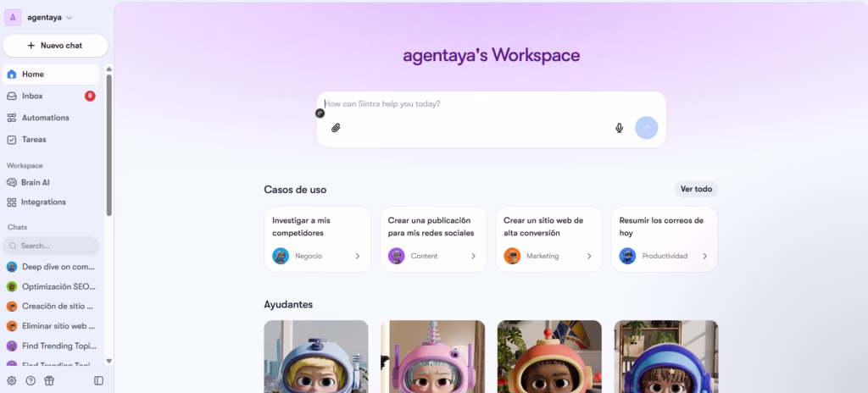
Task: Click the Chats Search field
Action: pos(51,246)
